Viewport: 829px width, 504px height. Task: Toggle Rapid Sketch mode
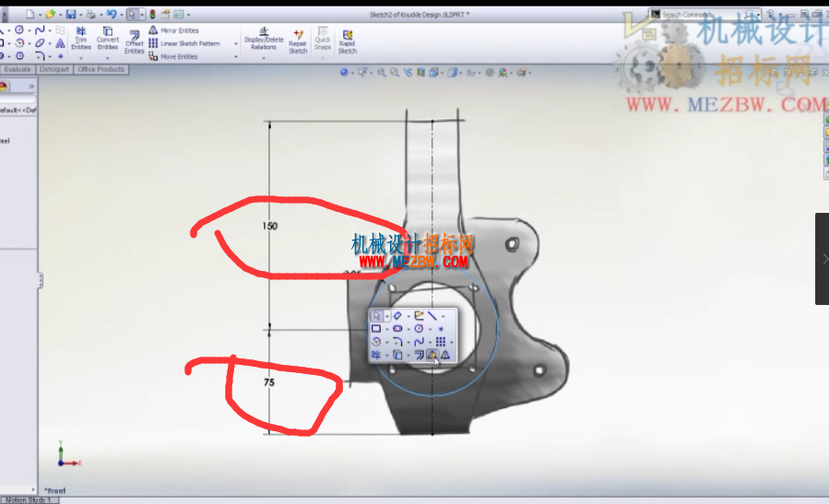click(348, 41)
